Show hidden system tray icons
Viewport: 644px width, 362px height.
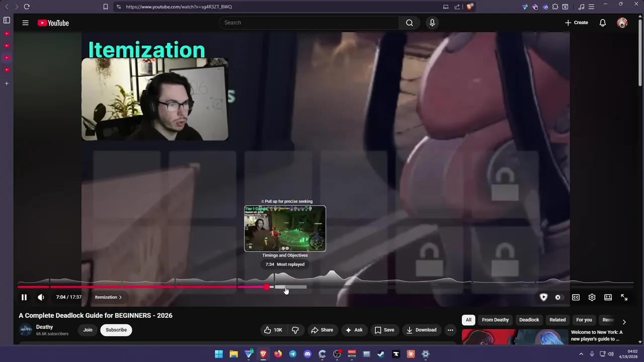pos(581,354)
